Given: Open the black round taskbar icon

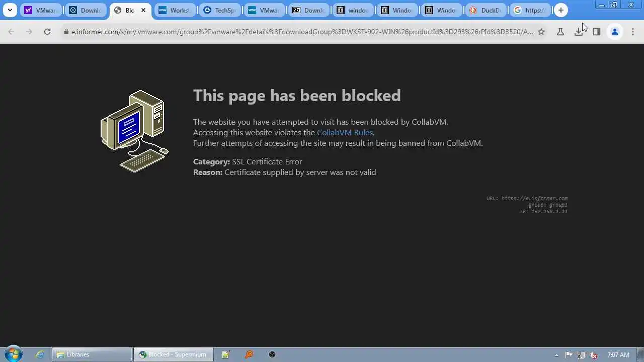Looking at the screenshot, I should click(272, 354).
